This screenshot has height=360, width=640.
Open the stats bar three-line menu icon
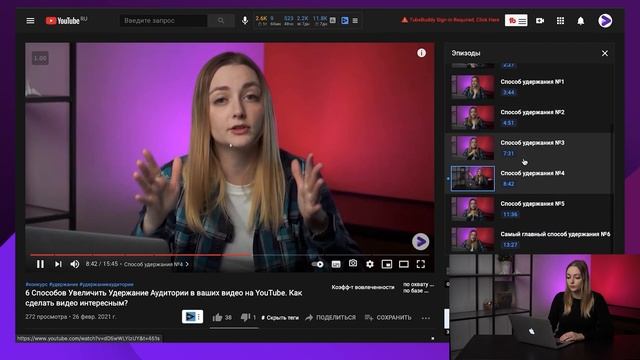coord(355,20)
